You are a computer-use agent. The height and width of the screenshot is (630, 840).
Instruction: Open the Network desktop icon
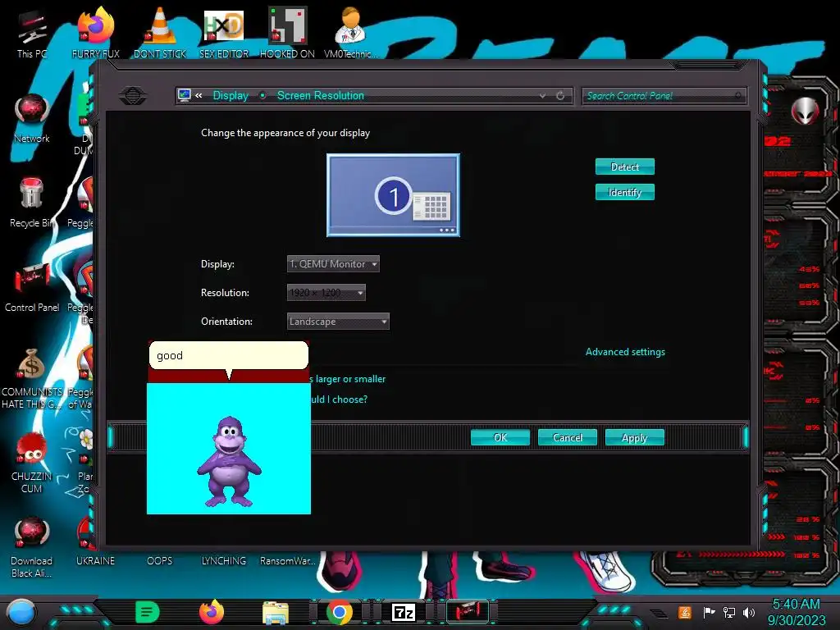(x=32, y=118)
